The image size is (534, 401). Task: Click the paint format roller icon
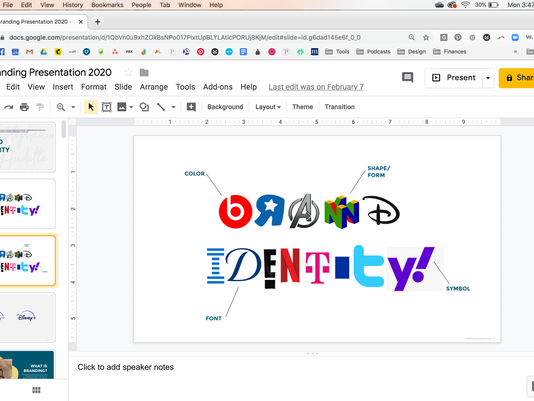click(x=40, y=107)
